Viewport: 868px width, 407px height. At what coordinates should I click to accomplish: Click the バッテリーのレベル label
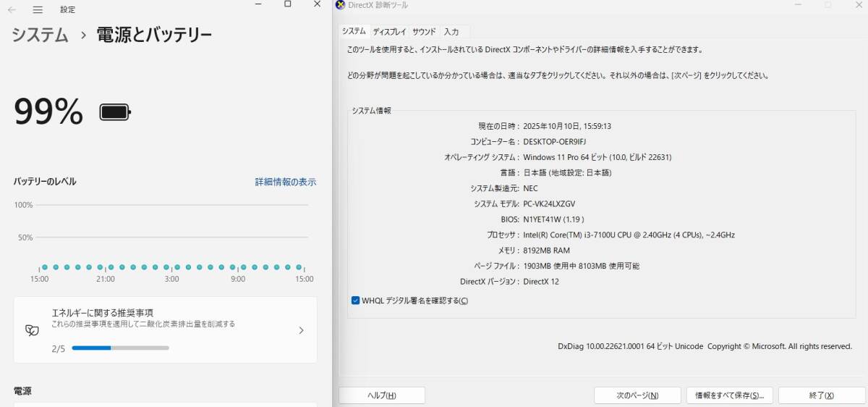pos(45,182)
